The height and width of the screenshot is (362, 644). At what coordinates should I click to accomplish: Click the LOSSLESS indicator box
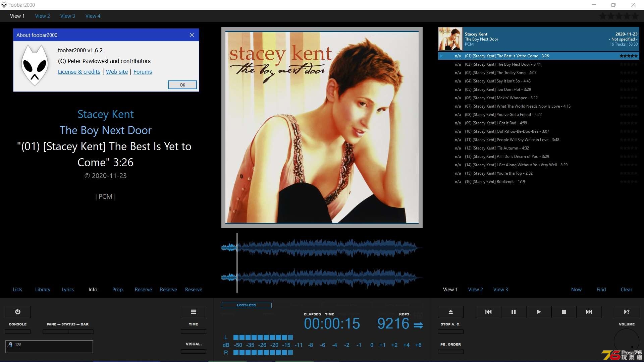pyautogui.click(x=247, y=305)
